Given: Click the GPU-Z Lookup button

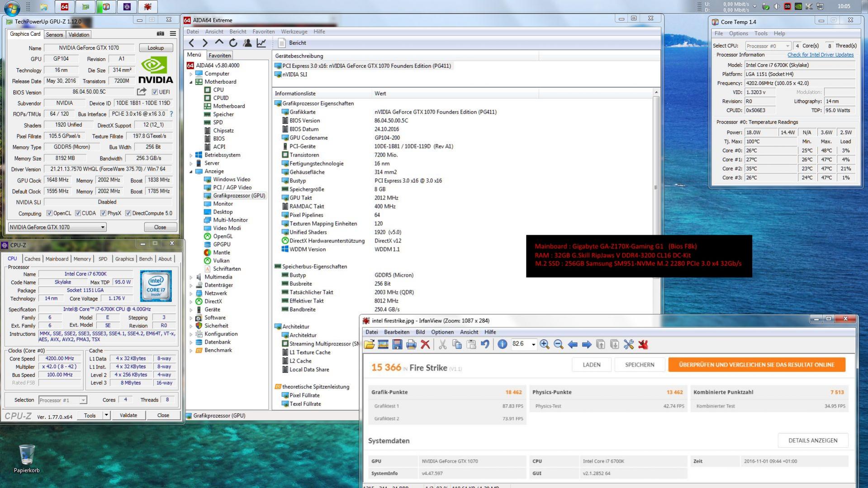Looking at the screenshot, I should pyautogui.click(x=156, y=48).
